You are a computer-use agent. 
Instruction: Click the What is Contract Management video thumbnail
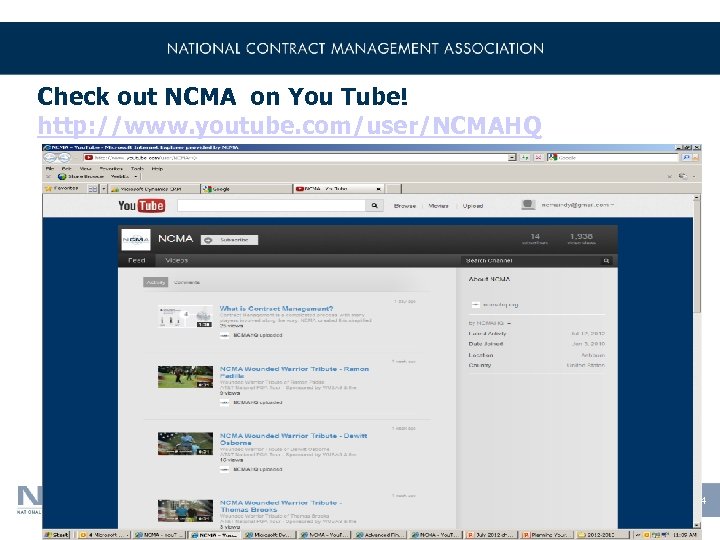[185, 316]
